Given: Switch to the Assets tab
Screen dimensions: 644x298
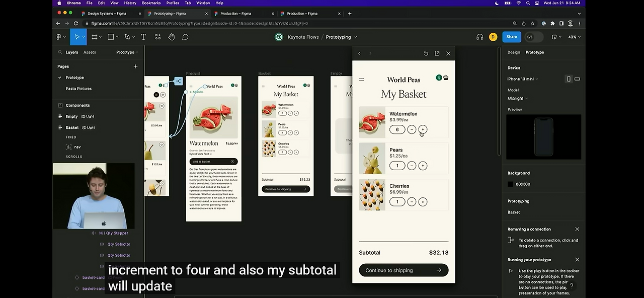Looking at the screenshot, I should pos(90,52).
